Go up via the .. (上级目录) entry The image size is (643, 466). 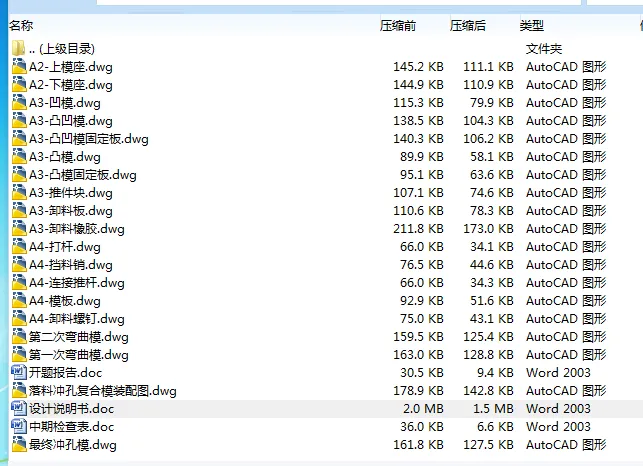click(x=62, y=49)
